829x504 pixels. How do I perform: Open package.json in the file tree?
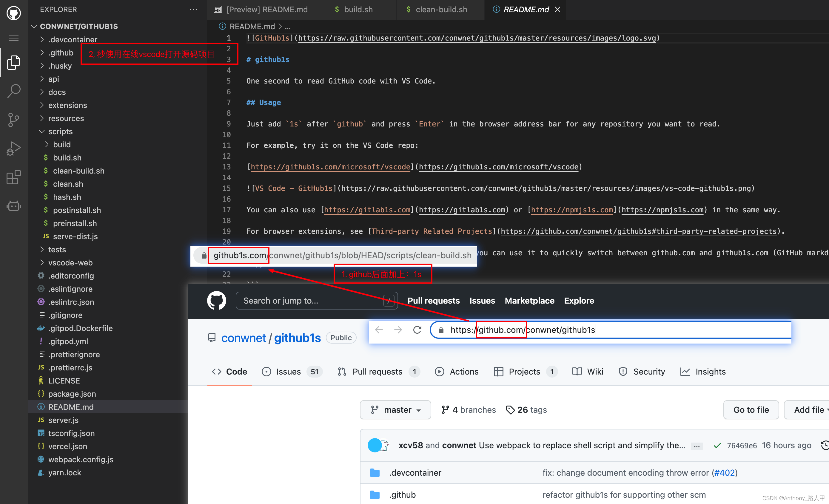point(72,394)
